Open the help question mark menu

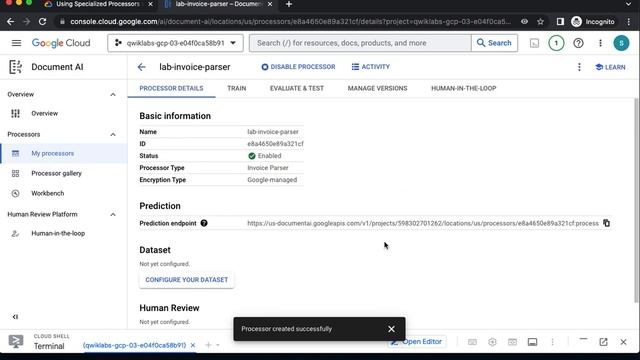(x=578, y=43)
